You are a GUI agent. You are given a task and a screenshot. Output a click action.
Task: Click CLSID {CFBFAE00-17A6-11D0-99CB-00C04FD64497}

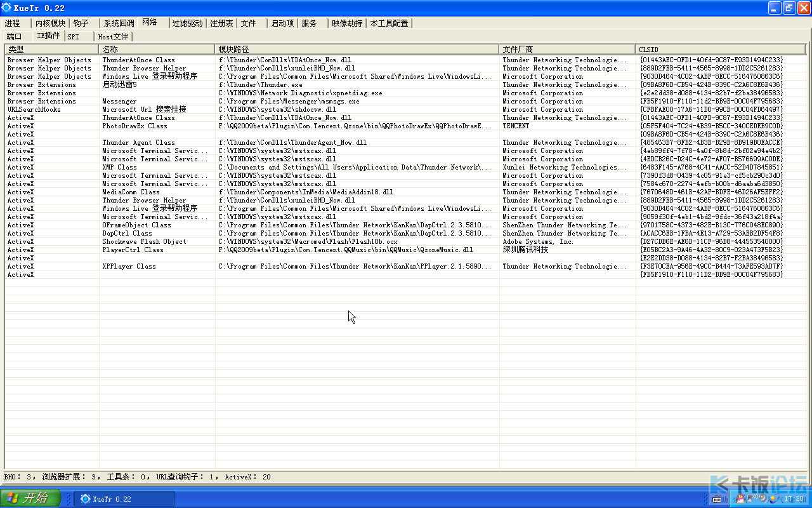pos(711,109)
